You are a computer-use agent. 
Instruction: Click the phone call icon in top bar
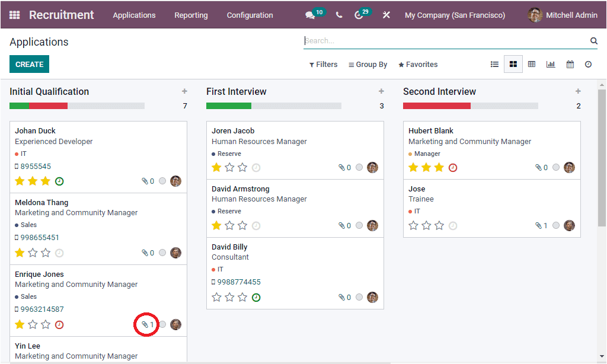pyautogui.click(x=338, y=15)
